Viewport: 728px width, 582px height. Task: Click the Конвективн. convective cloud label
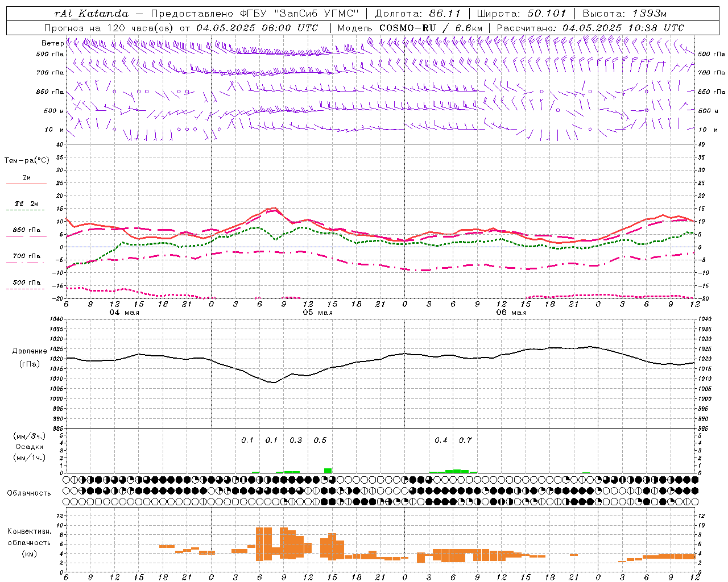point(30,531)
